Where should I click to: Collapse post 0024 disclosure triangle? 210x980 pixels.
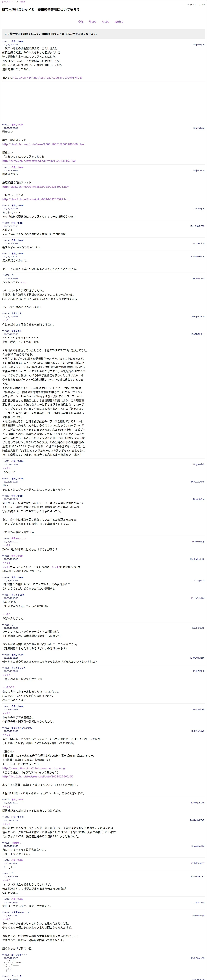(3, 817)
